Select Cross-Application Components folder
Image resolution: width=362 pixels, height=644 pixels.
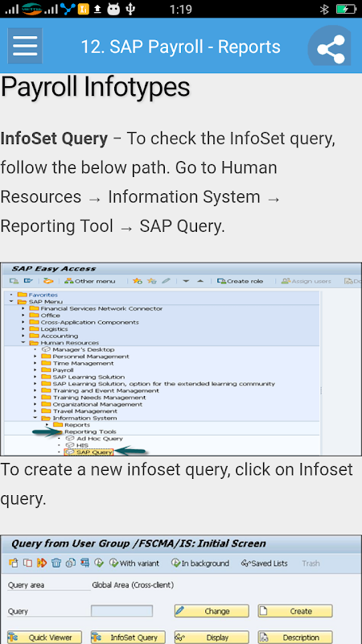coord(84,322)
